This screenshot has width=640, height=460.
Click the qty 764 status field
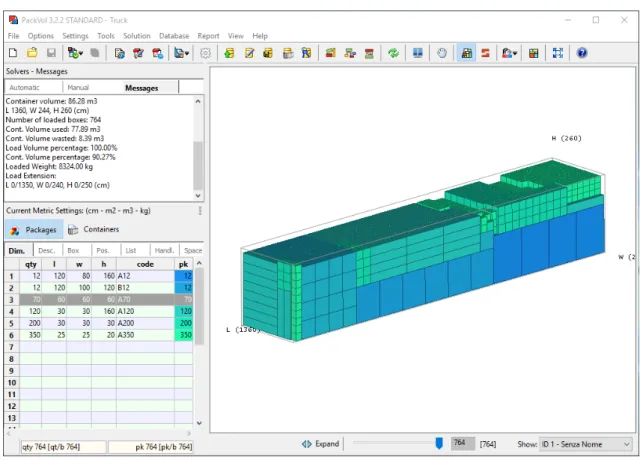[63, 447]
